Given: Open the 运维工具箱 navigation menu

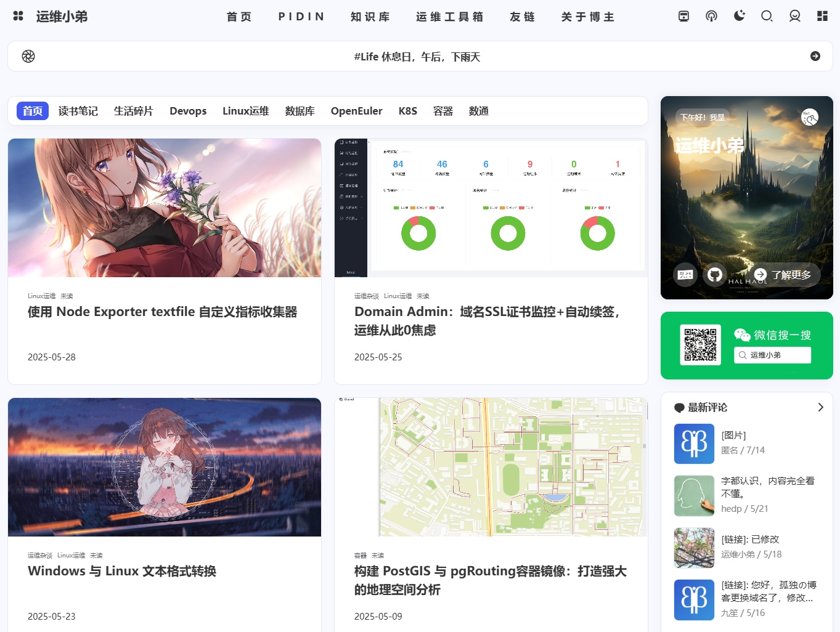Looking at the screenshot, I should [449, 17].
